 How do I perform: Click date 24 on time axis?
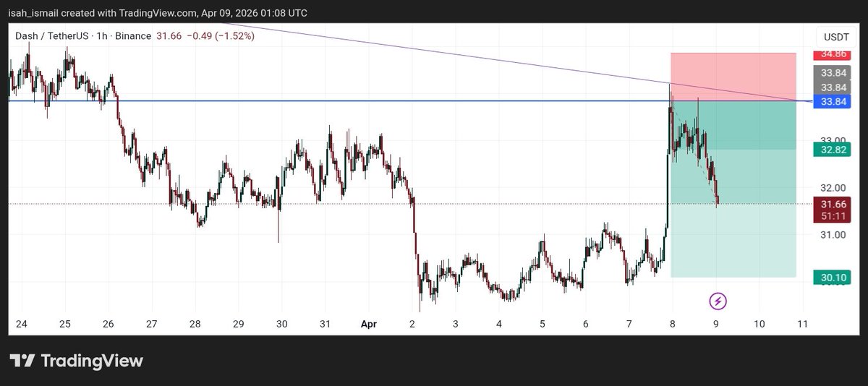pos(21,325)
